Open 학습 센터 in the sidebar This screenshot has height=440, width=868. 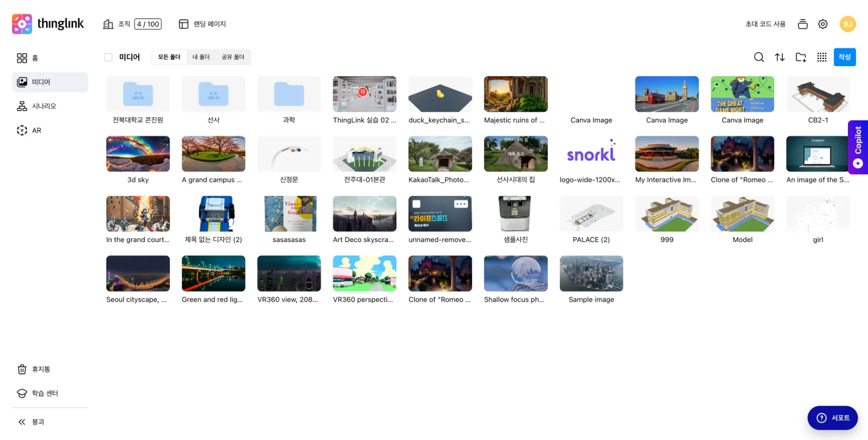tap(50, 393)
